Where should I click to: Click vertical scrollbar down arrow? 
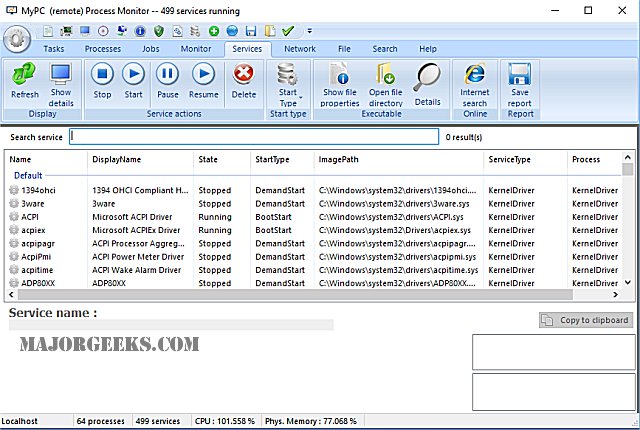coord(628,282)
